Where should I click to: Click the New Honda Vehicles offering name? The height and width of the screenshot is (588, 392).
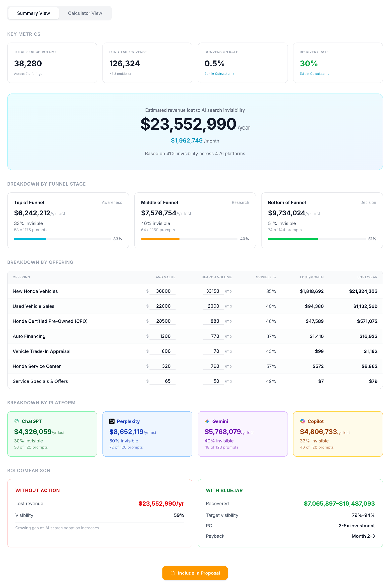[35, 291]
